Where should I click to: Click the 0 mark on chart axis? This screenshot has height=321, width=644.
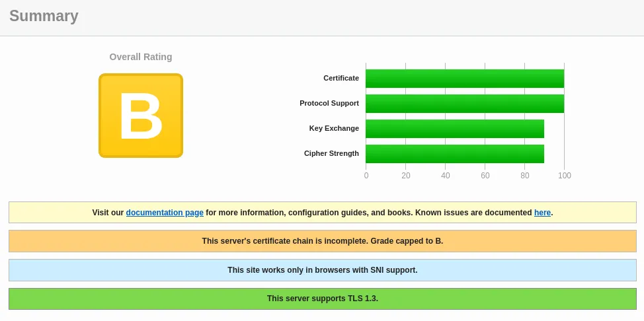click(x=366, y=176)
